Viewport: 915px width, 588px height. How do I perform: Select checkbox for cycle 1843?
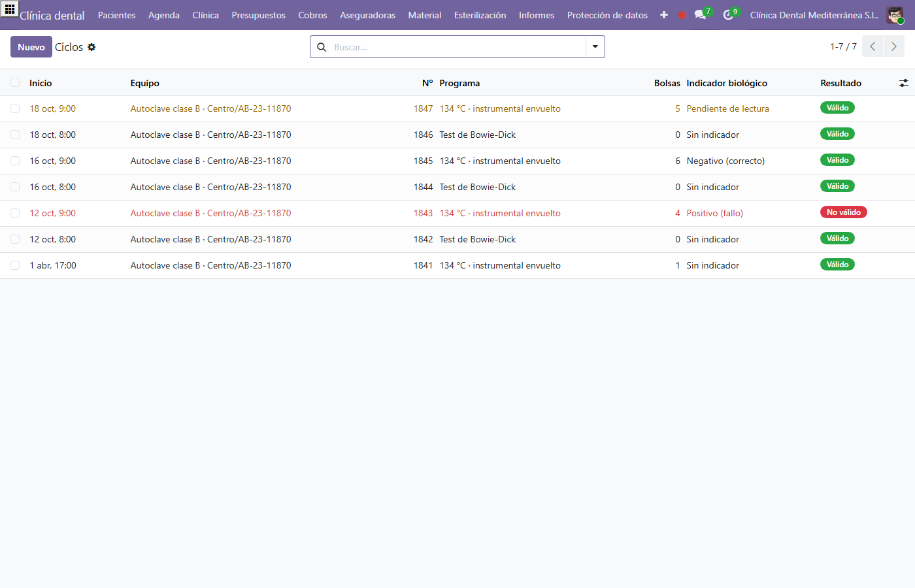coord(15,213)
